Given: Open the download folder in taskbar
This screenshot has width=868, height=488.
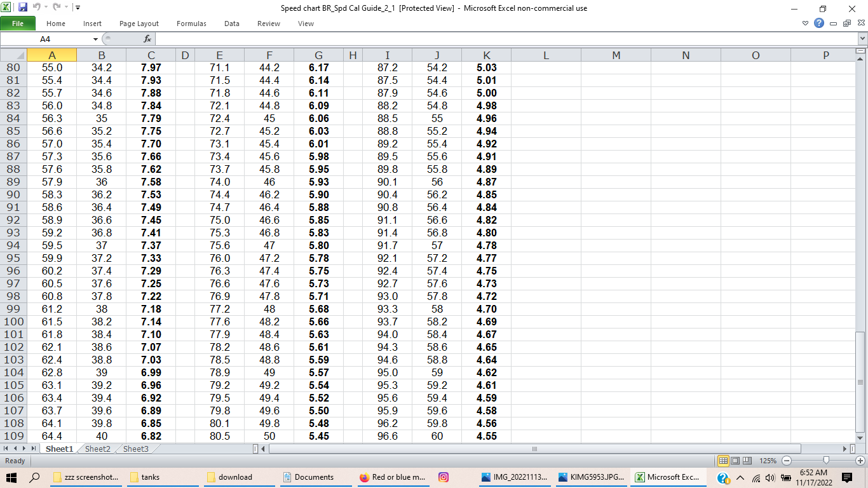Looking at the screenshot, I should (240, 477).
